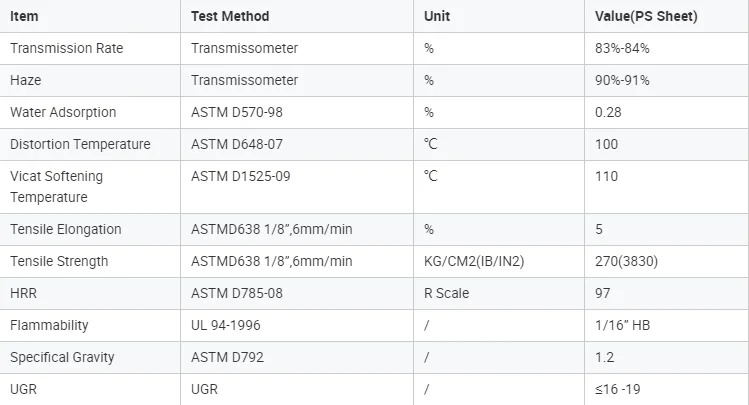Select the "KG/CM2(IB/IN2)" unit cell
This screenshot has width=749, height=405.
click(x=475, y=261)
